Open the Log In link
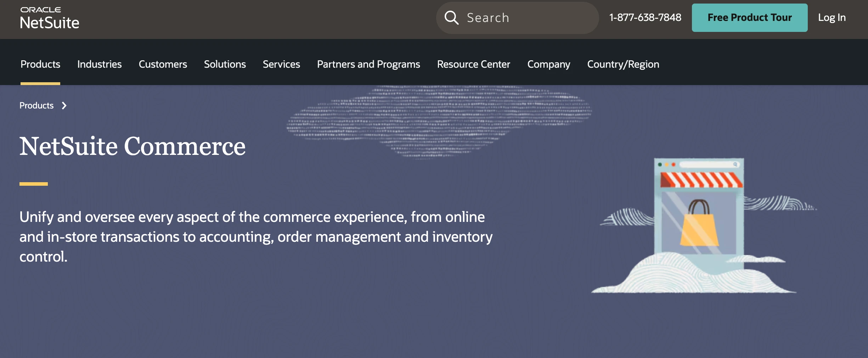Viewport: 868px width, 358px height. pos(832,18)
